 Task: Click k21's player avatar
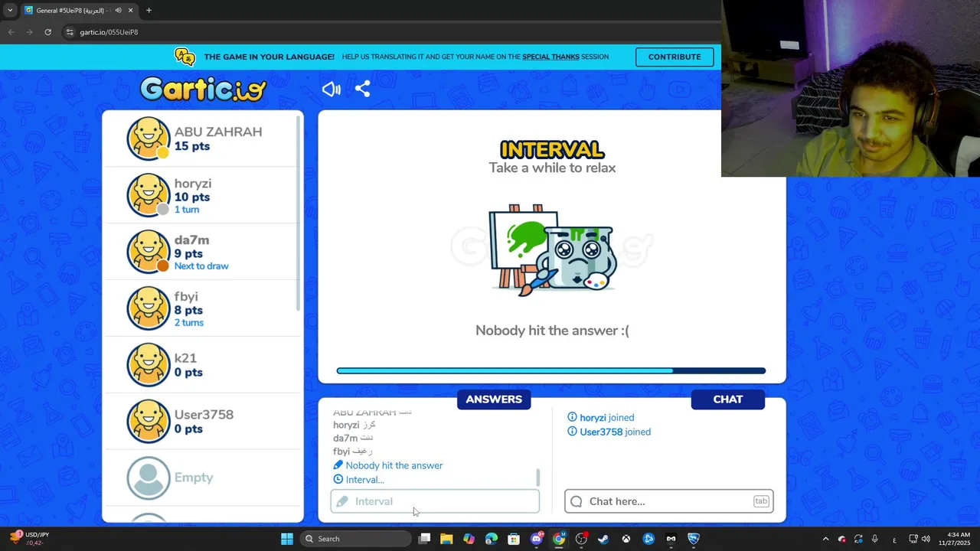[x=148, y=365]
